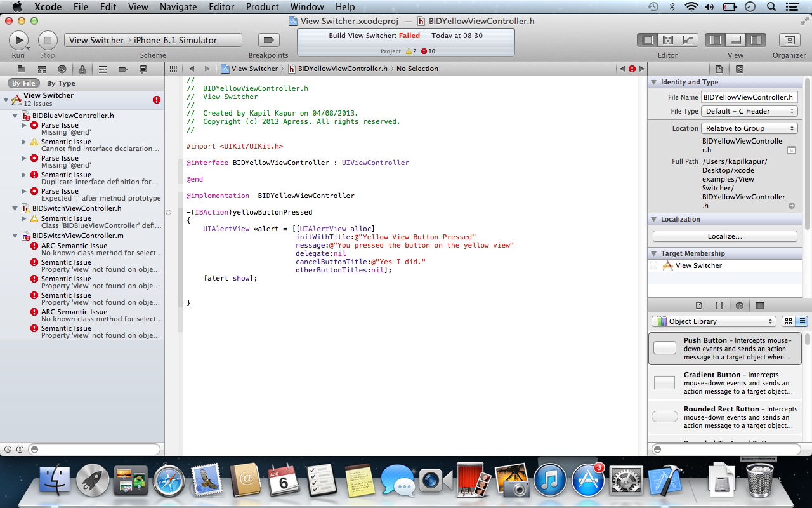812x508 pixels.
Task: Show the Breakpoint navigator
Action: click(x=123, y=69)
